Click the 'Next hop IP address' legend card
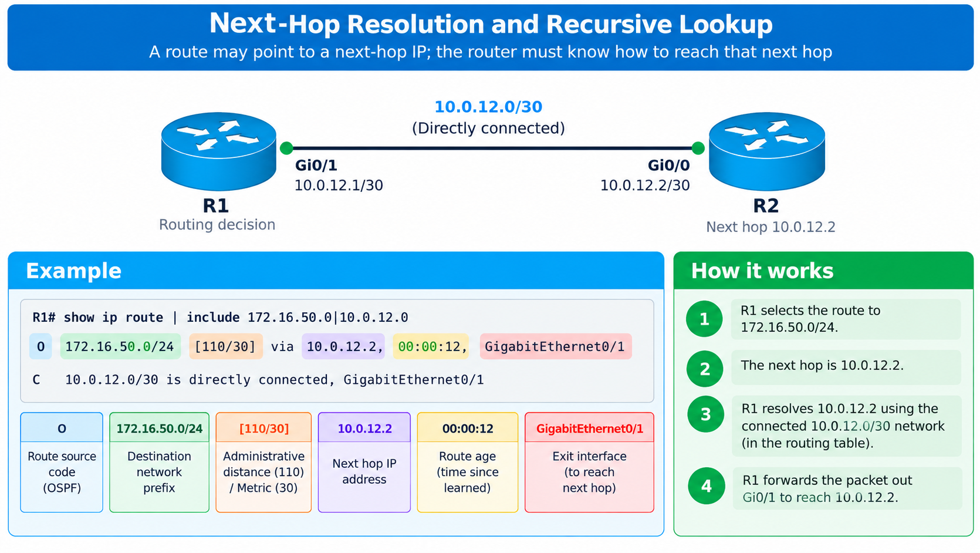The image size is (980, 553). (x=364, y=463)
